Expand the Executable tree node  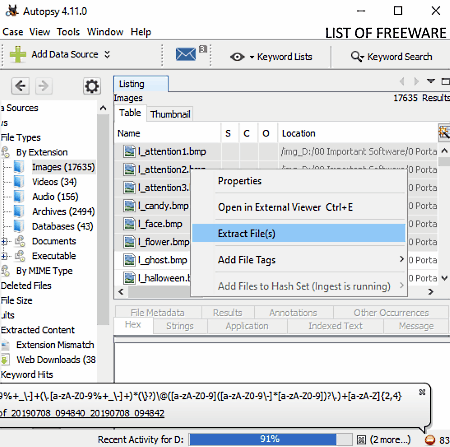[4, 256]
